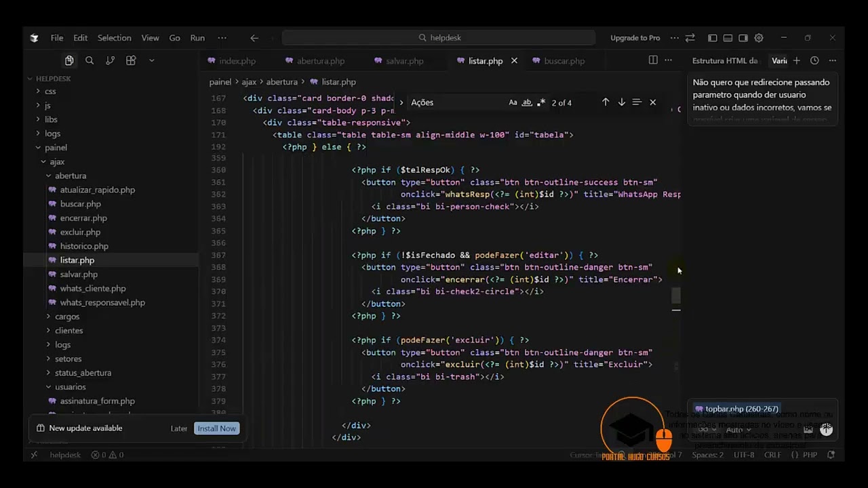This screenshot has width=868, height=488.
Task: Toggle the bottom panel layout icon
Action: point(728,38)
